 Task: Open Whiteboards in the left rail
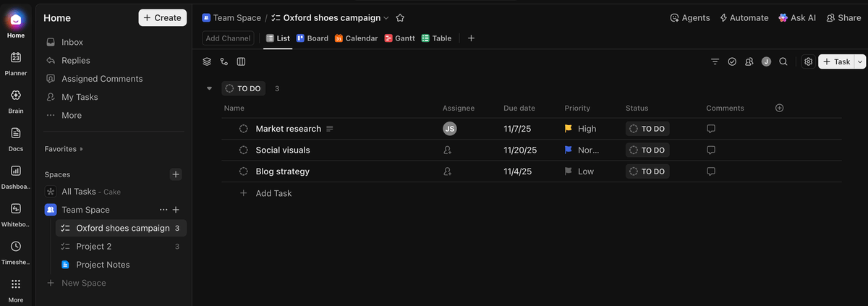tap(16, 208)
